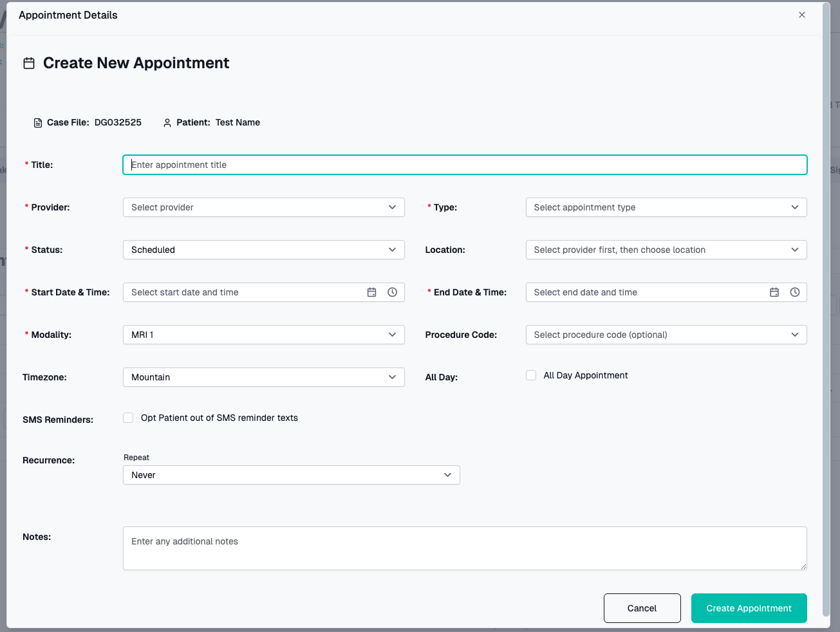Enable the All Day Appointment checkbox
Viewport: 840px width, 632px height.
pos(531,375)
